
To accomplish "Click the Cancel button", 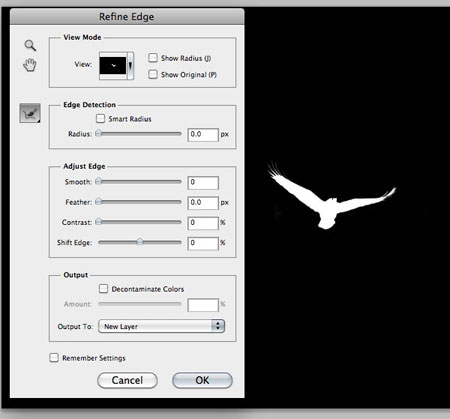I will [x=127, y=380].
